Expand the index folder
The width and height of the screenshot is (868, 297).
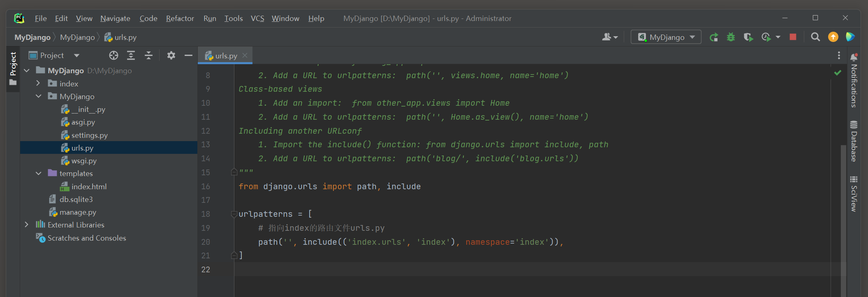click(x=38, y=84)
